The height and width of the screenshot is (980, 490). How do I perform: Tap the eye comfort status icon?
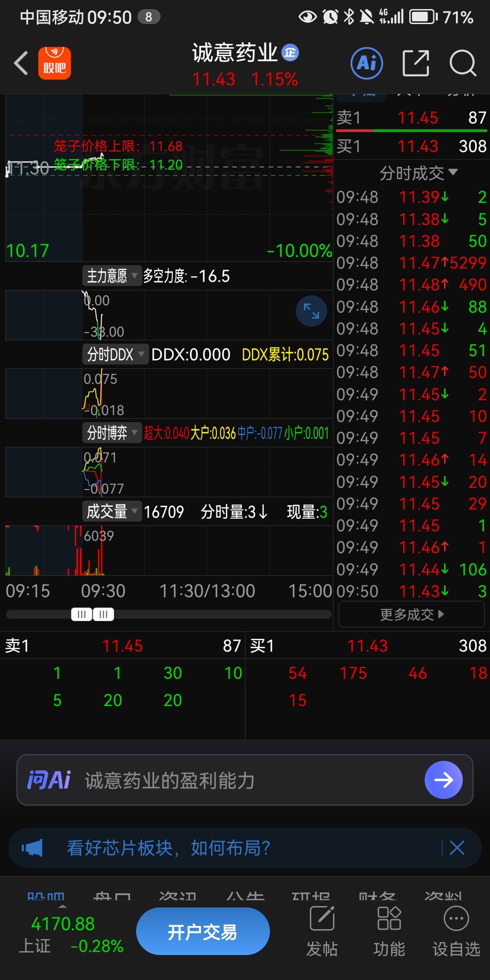click(x=308, y=17)
